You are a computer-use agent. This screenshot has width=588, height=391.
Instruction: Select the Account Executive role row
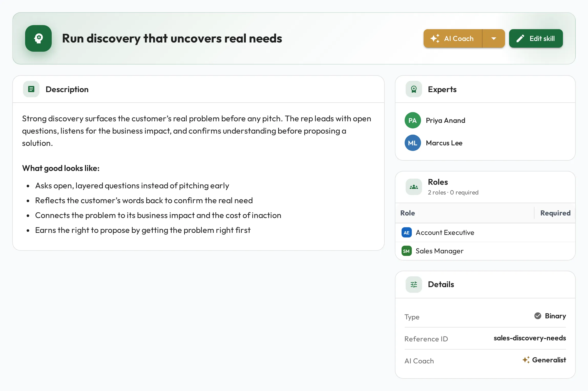click(x=485, y=232)
